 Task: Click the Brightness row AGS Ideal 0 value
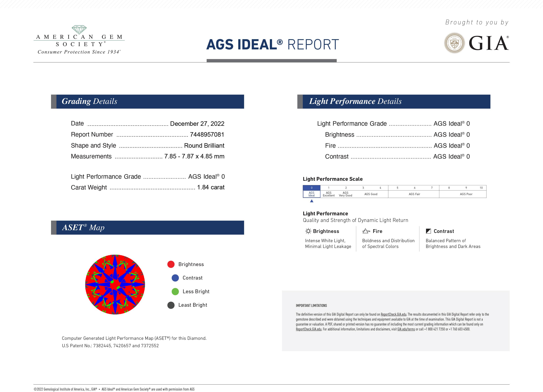click(x=452, y=135)
